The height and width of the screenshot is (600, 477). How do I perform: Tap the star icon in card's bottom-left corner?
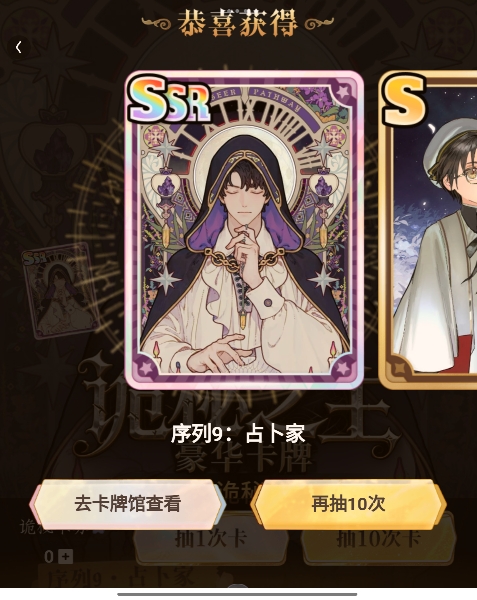pos(146,368)
